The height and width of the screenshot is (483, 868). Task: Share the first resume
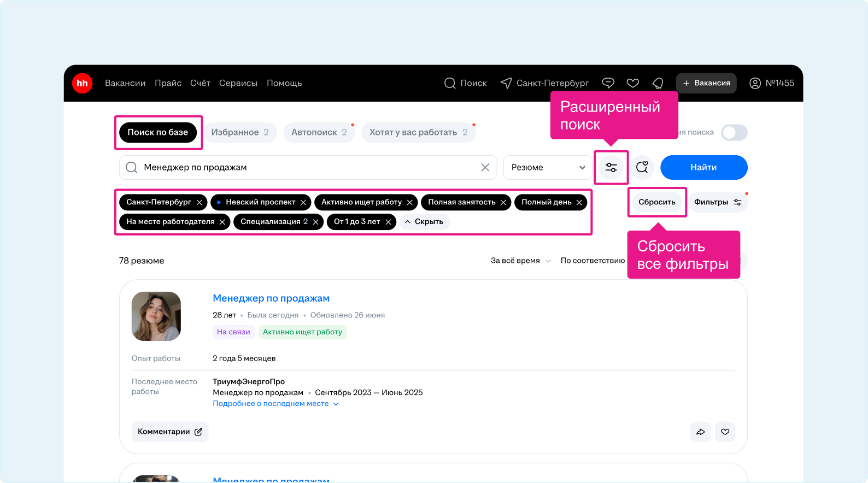(x=700, y=432)
